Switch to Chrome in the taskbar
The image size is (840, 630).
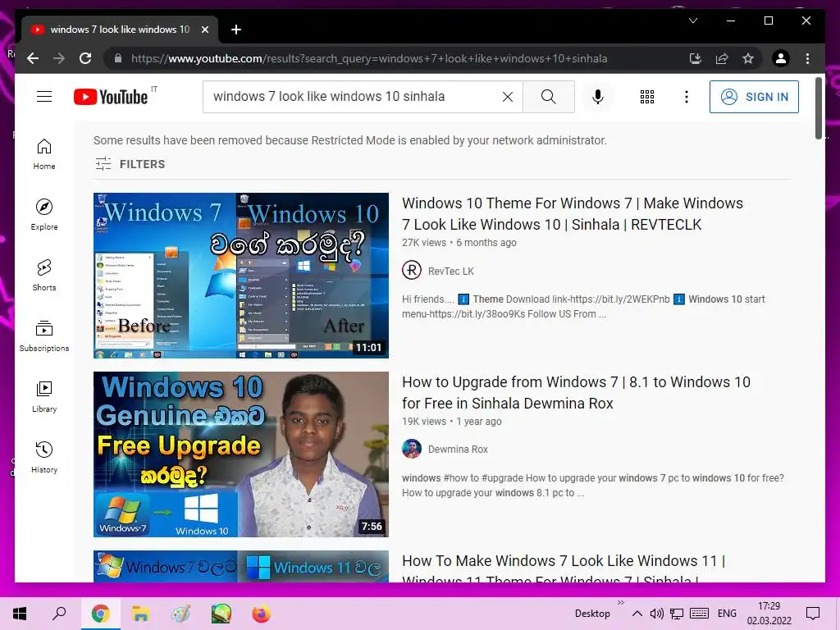click(x=100, y=614)
